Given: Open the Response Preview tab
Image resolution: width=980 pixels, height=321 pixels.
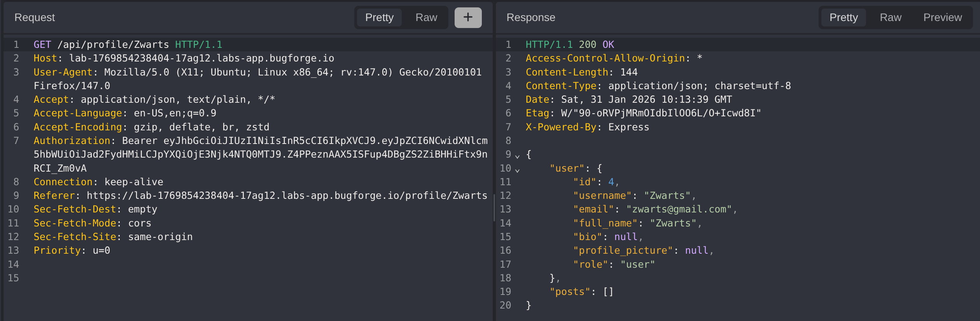Looking at the screenshot, I should (942, 18).
